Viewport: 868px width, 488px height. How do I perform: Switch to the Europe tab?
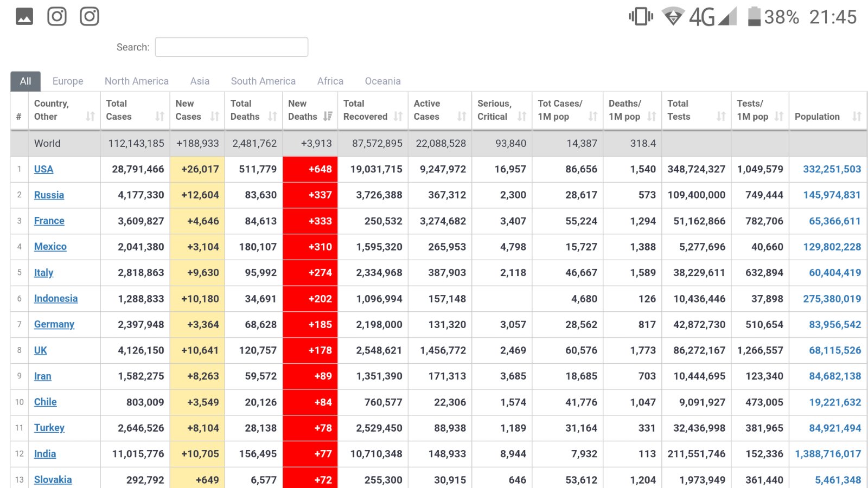(68, 81)
